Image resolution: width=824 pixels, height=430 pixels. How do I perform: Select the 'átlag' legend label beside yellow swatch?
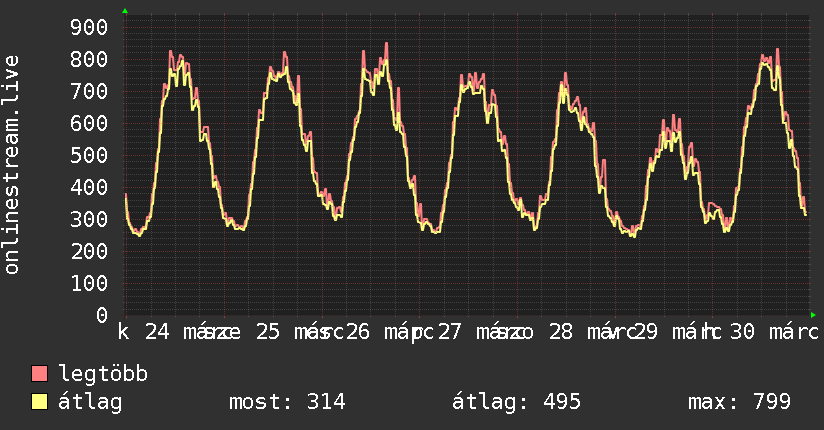point(90,402)
